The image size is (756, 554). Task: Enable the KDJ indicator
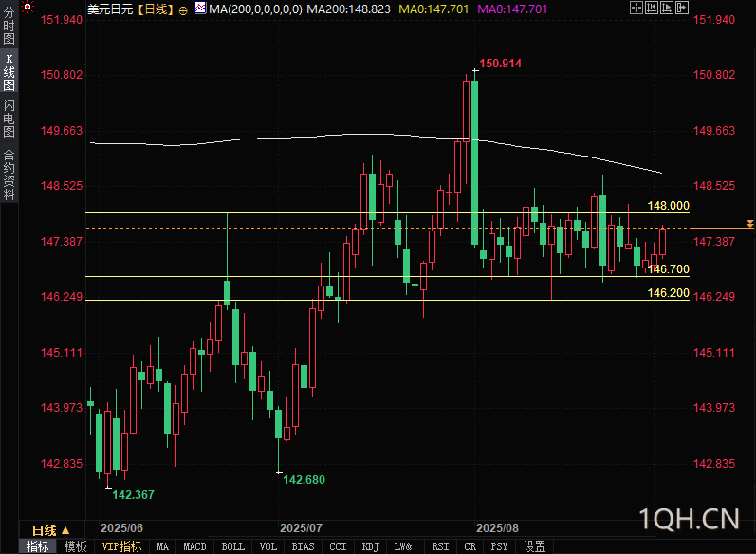coord(369,546)
